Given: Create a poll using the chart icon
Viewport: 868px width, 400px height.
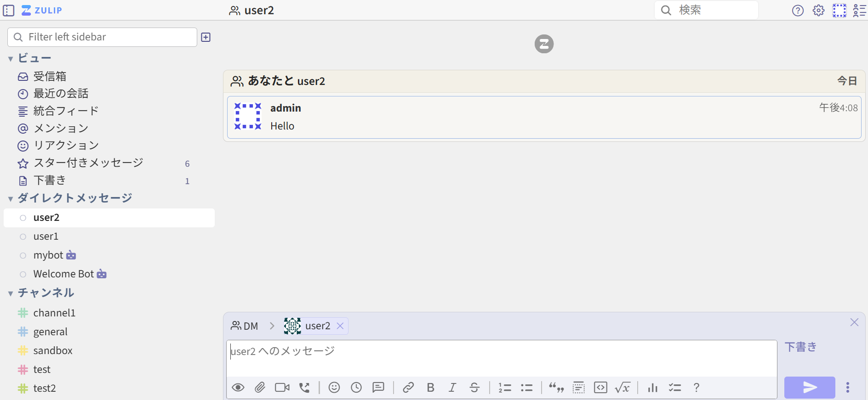Looking at the screenshot, I should [x=652, y=388].
